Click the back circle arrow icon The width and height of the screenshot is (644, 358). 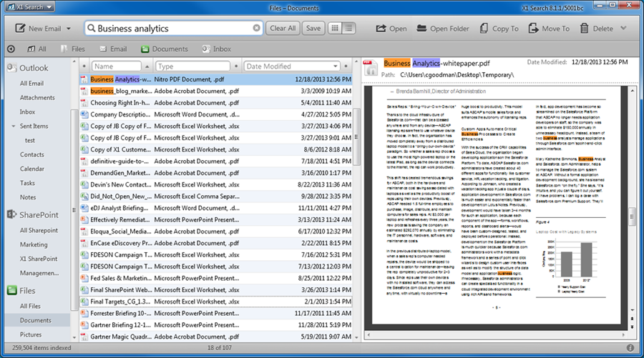point(11,49)
